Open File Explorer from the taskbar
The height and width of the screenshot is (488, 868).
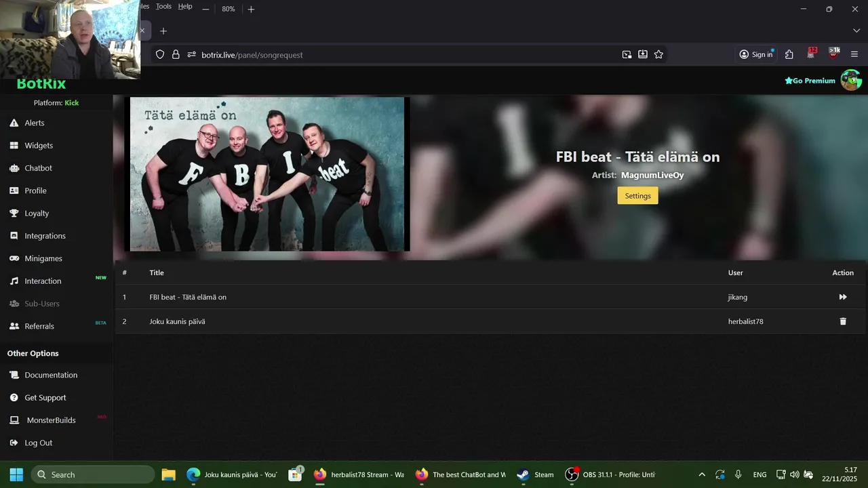click(168, 474)
